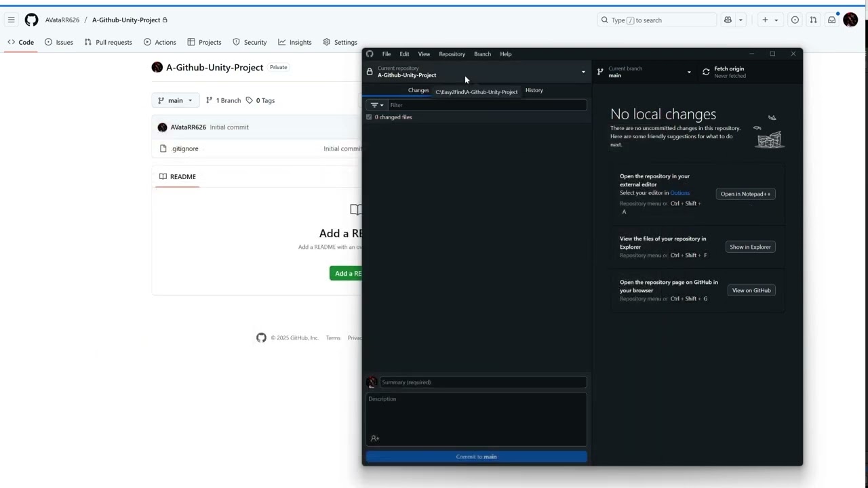Open the issues icon in GitHub header

(795, 20)
